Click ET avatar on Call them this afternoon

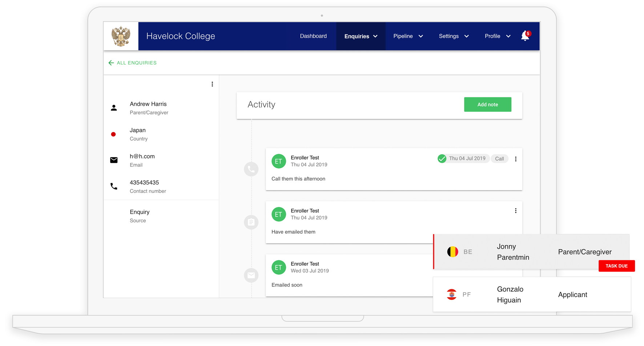click(x=279, y=161)
